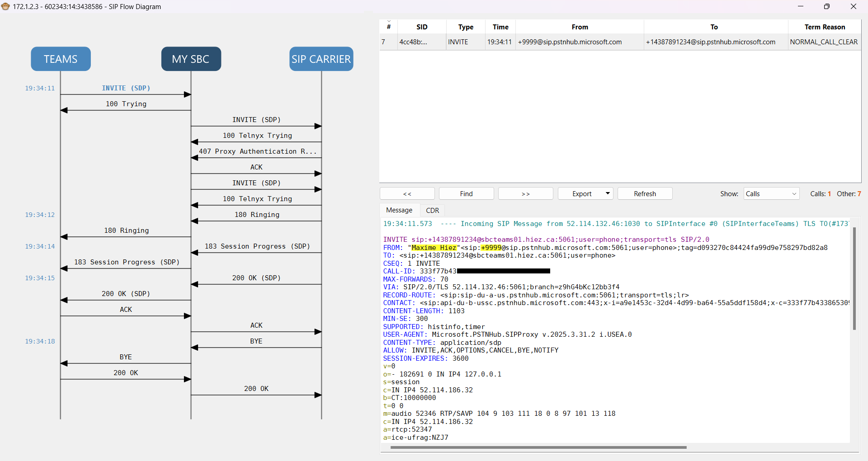Click the horizontal scrollbar under message text
The height and width of the screenshot is (461, 868).
pyautogui.click(x=538, y=447)
